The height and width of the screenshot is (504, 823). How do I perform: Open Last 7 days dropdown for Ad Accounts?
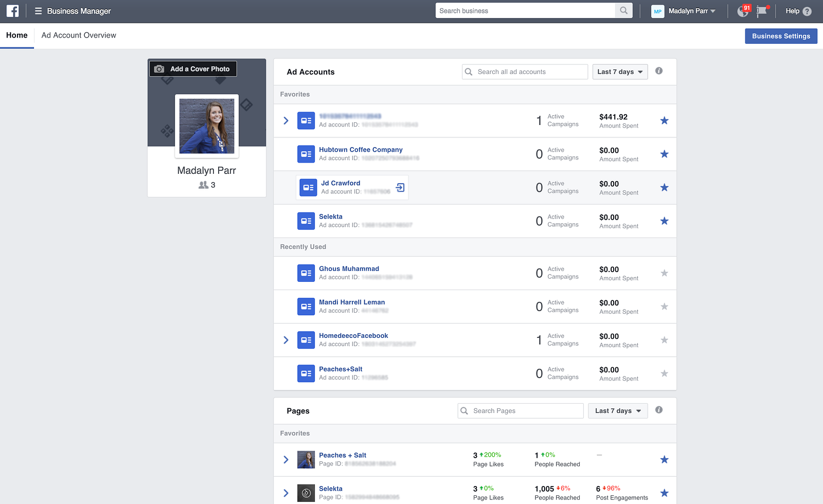pyautogui.click(x=620, y=72)
